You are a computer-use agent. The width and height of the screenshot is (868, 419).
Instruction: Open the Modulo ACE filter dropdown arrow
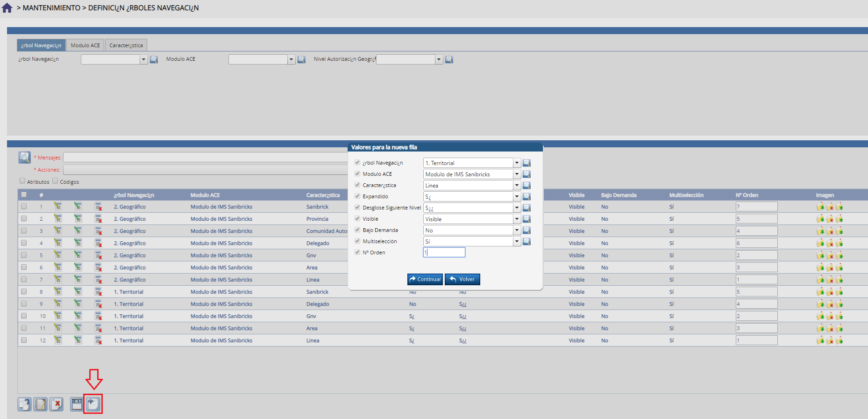292,59
